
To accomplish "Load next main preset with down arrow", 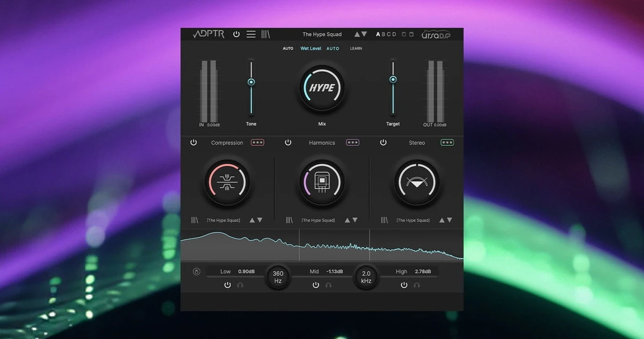I will tap(364, 34).
